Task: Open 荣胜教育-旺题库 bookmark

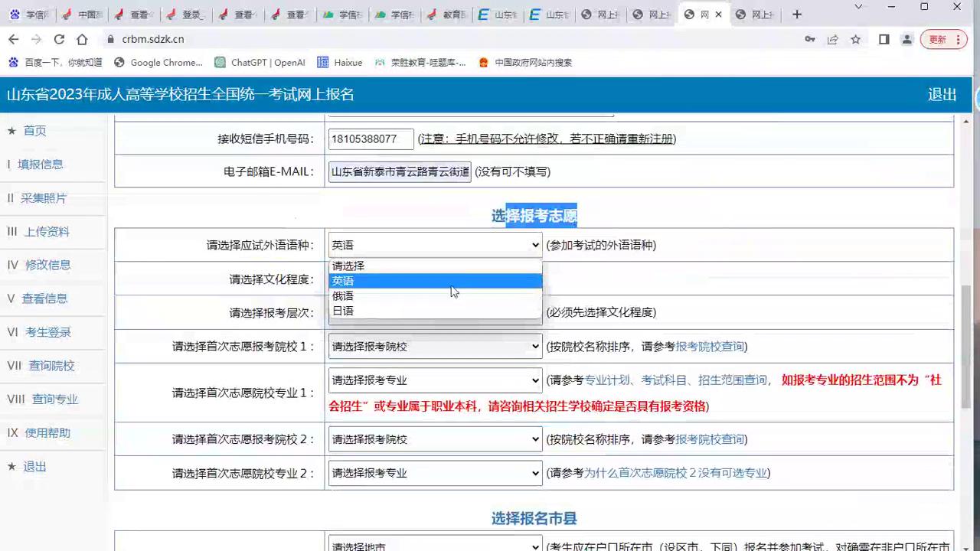Action: click(420, 63)
